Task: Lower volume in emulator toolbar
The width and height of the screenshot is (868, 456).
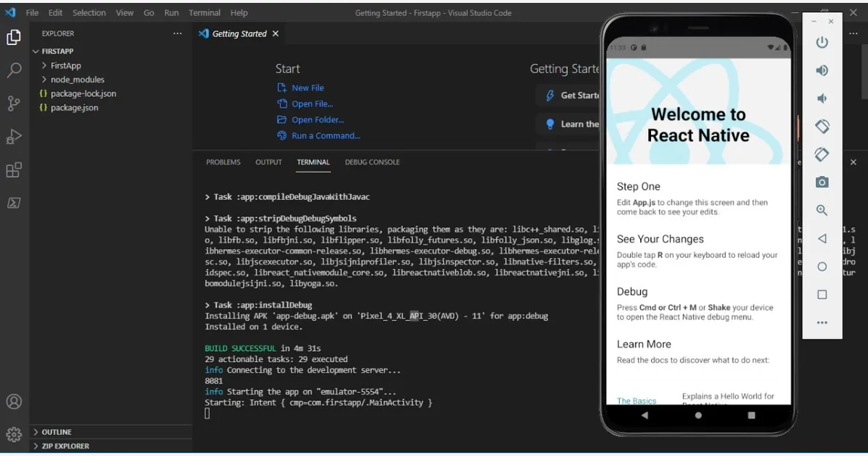Action: [x=822, y=98]
